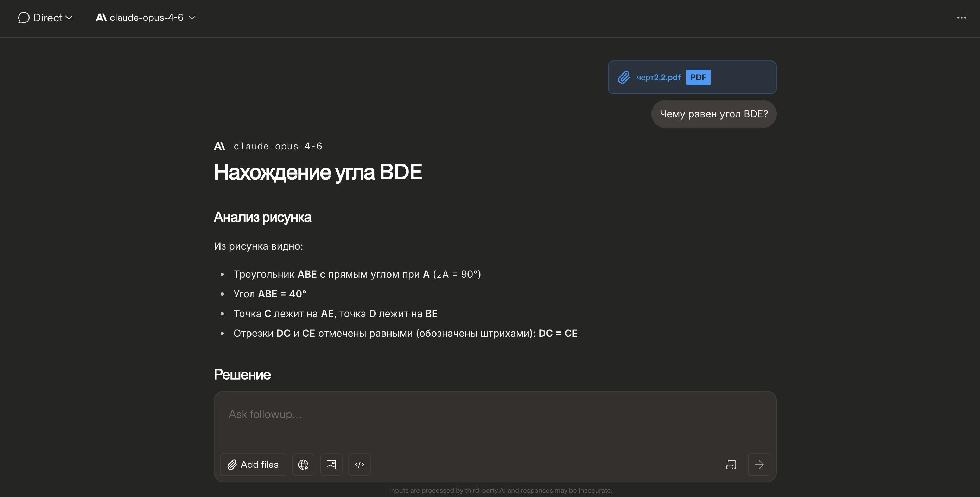Click the Anthropic logo in top bar

[x=101, y=18]
